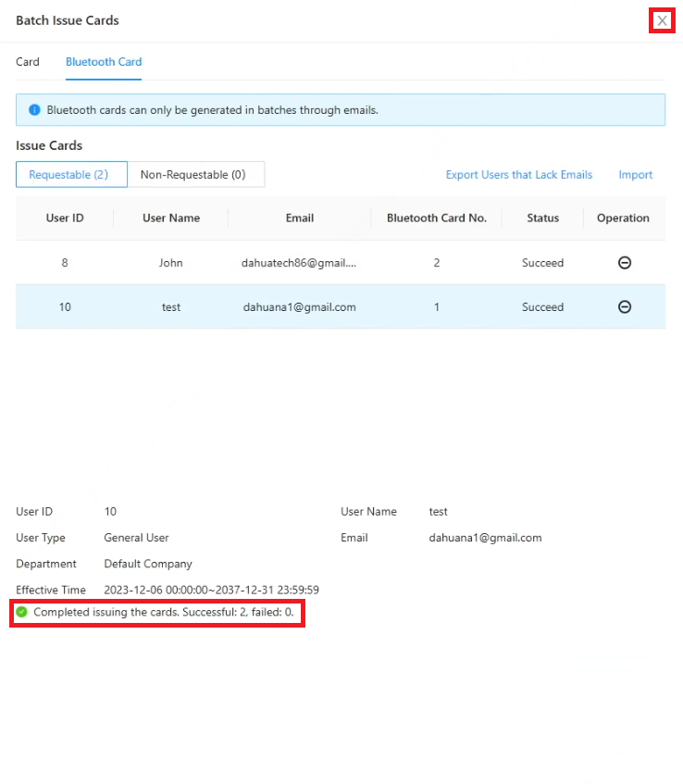Viewport: 683px width, 784px height.
Task: Click the User Name column header
Action: click(171, 218)
